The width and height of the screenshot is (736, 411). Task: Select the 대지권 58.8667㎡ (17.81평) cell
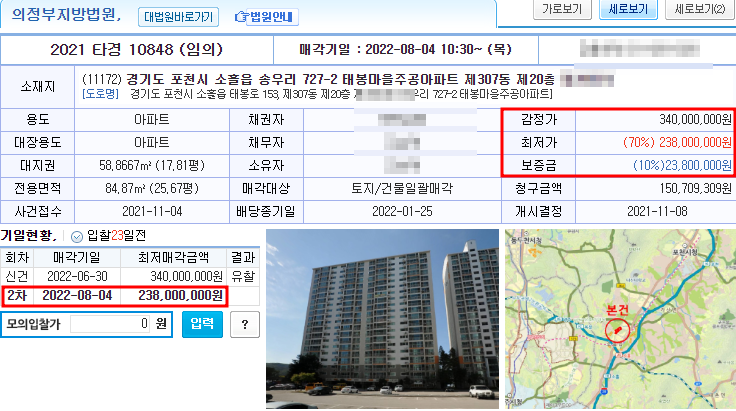coord(152,166)
